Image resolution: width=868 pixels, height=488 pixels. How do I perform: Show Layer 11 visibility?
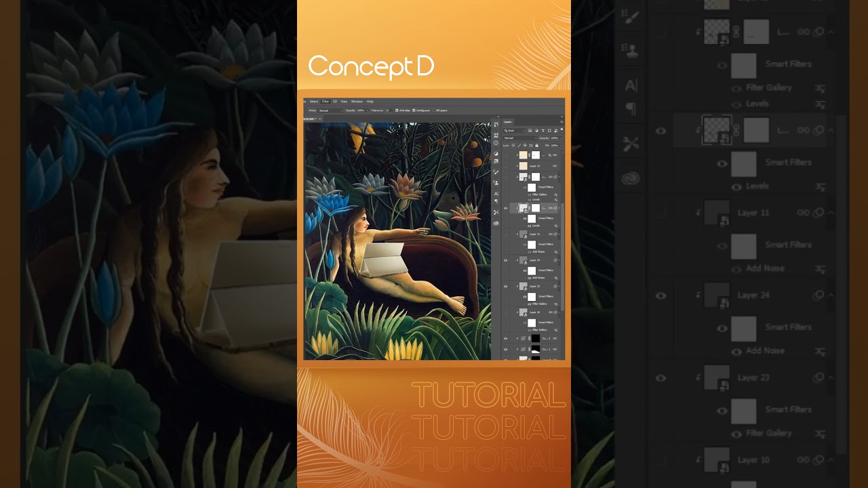pyautogui.click(x=507, y=234)
